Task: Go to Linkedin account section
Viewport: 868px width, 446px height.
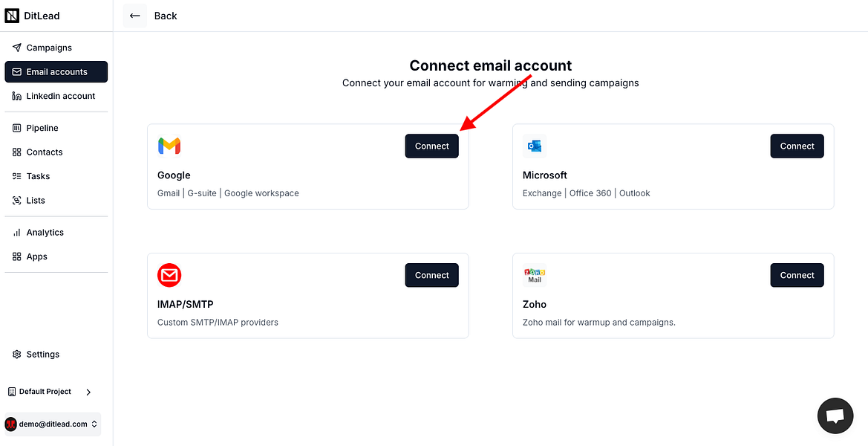Action: point(60,96)
